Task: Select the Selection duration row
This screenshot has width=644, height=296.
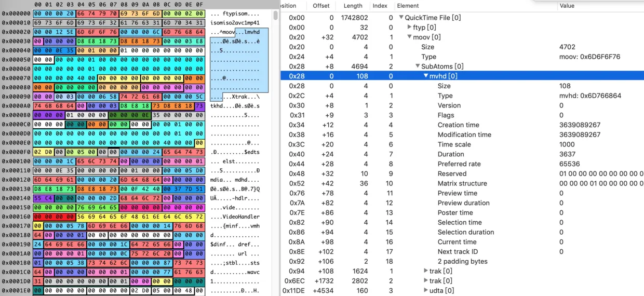Action: 462,232
